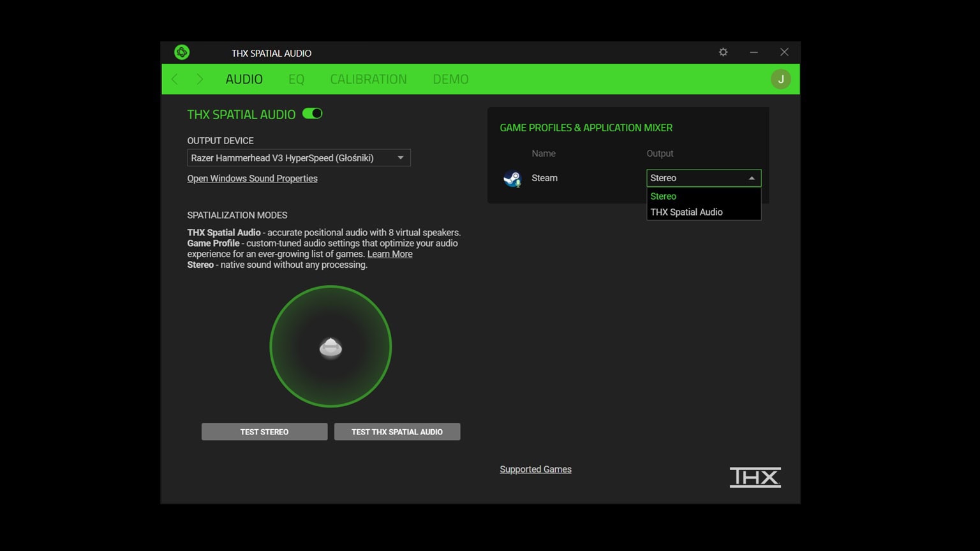
Task: Click the Steam name in the mixer
Action: [544, 178]
